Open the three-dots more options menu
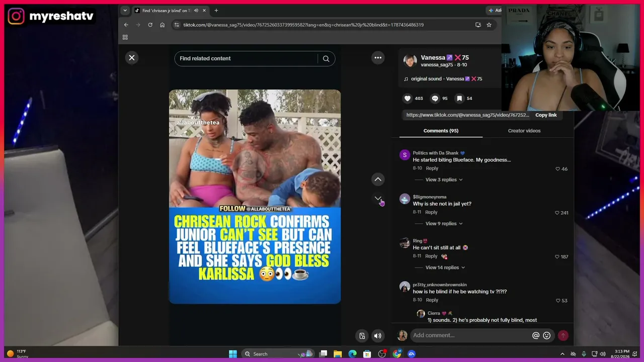Viewport: 644px width, 362px height. coord(378,58)
